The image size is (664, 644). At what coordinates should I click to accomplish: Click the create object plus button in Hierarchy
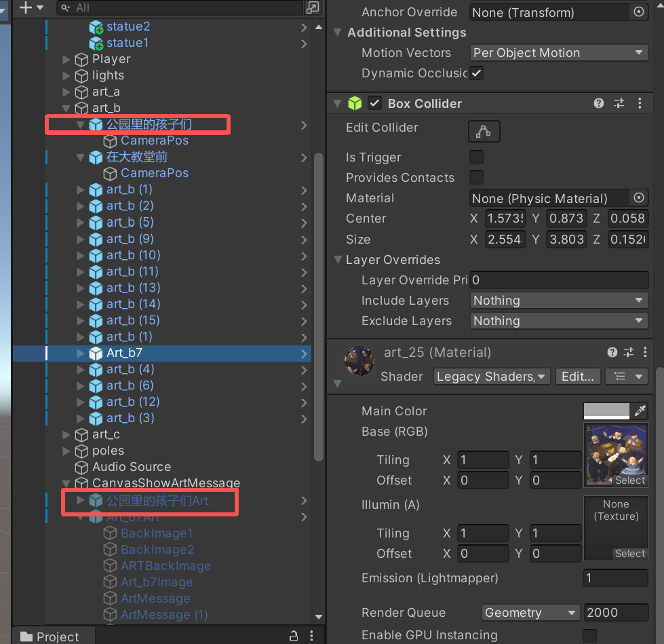tap(26, 7)
